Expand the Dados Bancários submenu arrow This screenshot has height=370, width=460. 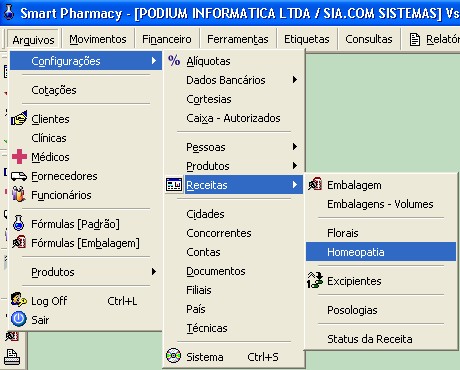(x=295, y=80)
